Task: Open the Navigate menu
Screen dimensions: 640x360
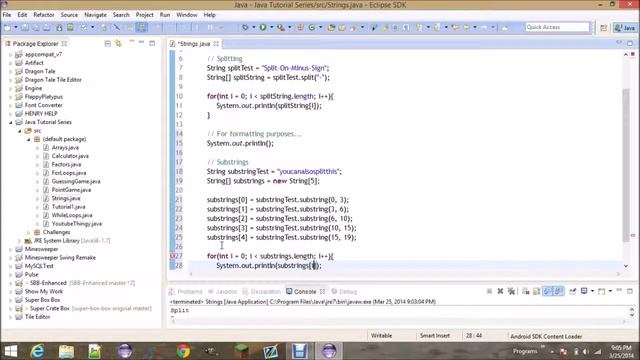Action: [x=95, y=15]
